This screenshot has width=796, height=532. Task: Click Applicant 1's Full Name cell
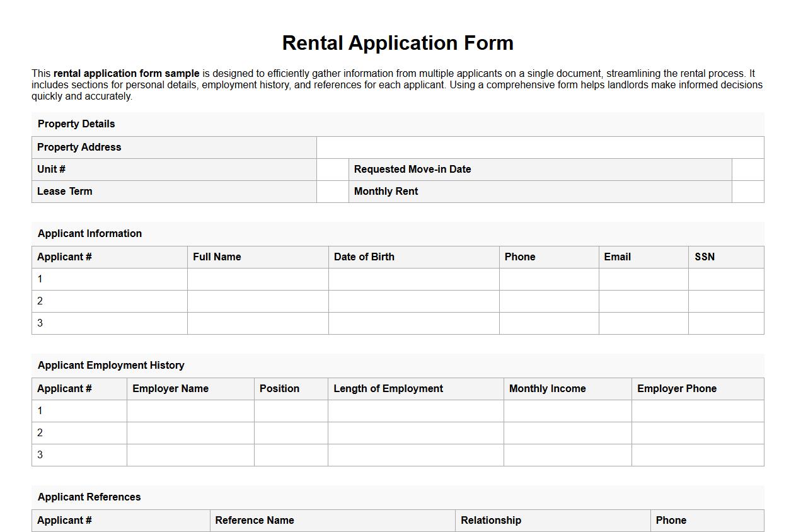coord(257,279)
